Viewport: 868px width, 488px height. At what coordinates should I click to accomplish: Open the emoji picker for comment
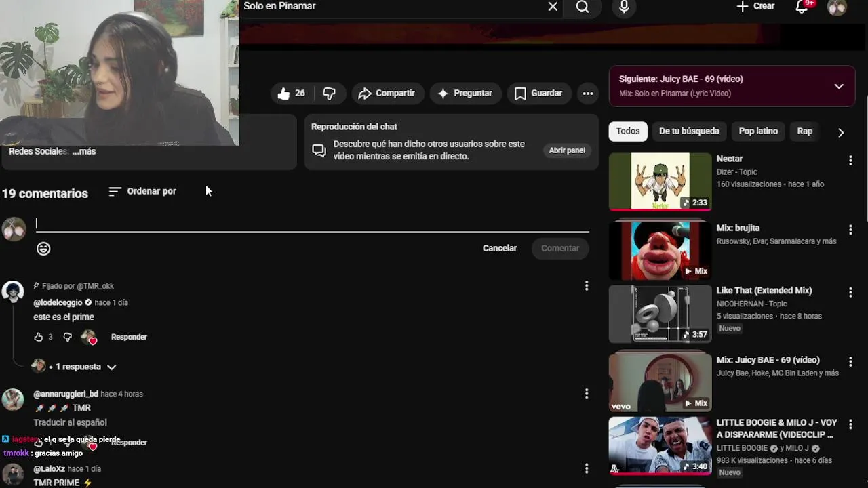pyautogui.click(x=43, y=249)
